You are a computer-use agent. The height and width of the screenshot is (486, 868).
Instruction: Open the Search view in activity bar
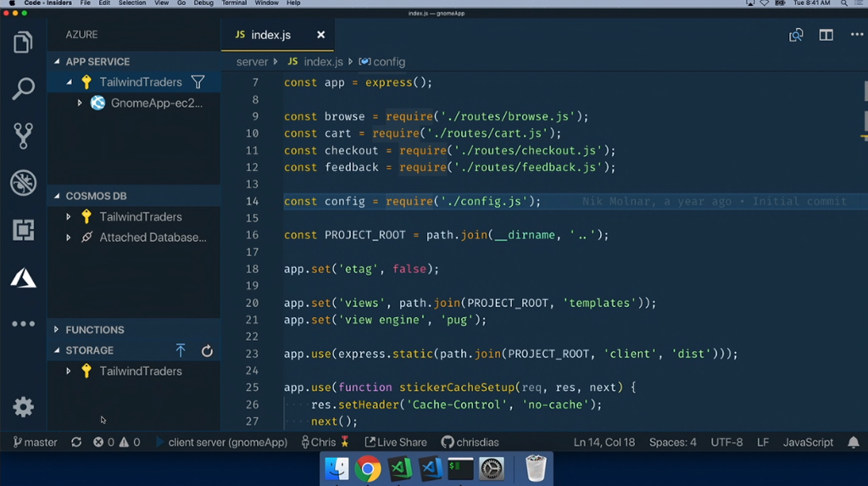coord(23,88)
